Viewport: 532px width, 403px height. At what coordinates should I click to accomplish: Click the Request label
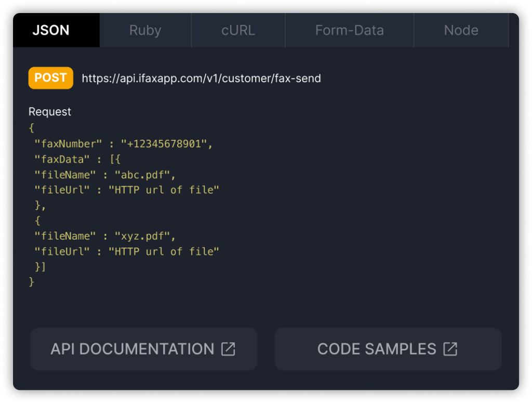tap(50, 112)
